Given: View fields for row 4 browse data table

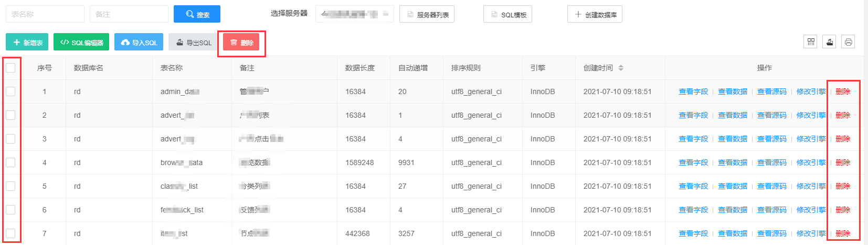Looking at the screenshot, I should click(x=693, y=162).
